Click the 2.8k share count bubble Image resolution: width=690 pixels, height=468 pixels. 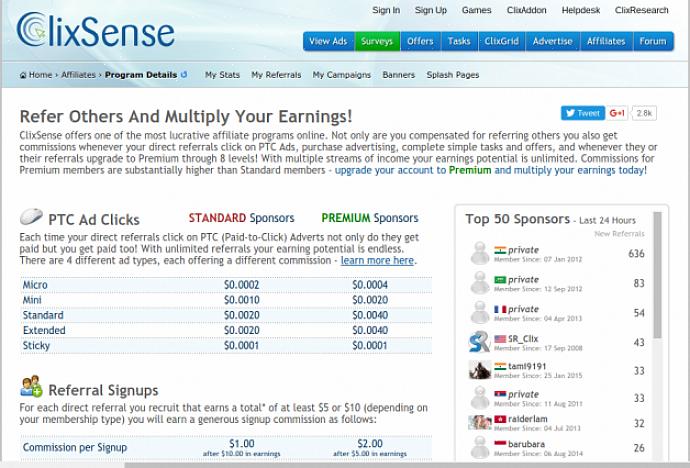644,113
